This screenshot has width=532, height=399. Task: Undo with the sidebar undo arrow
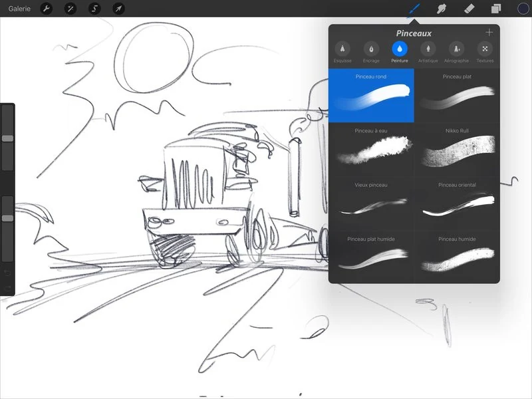(x=7, y=273)
